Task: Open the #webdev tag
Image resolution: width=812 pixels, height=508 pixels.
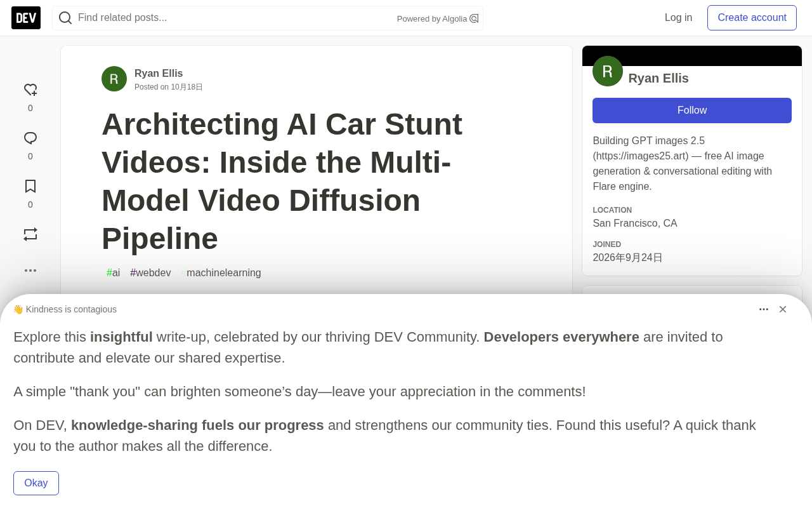Action: [150, 273]
